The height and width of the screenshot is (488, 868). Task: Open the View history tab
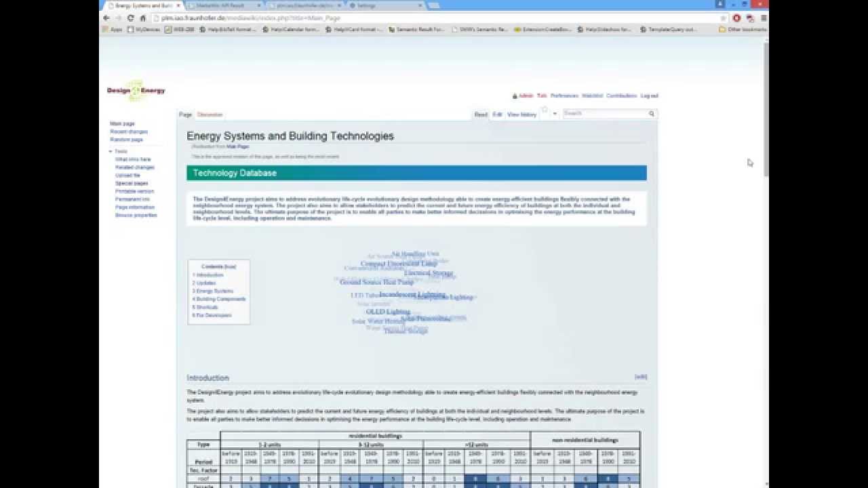tap(521, 115)
